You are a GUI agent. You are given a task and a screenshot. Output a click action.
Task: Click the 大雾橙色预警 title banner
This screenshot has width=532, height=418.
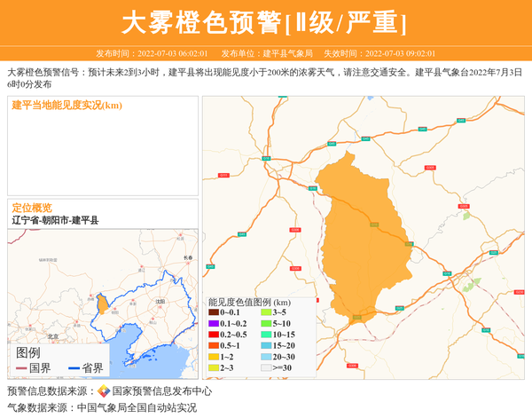click(265, 22)
